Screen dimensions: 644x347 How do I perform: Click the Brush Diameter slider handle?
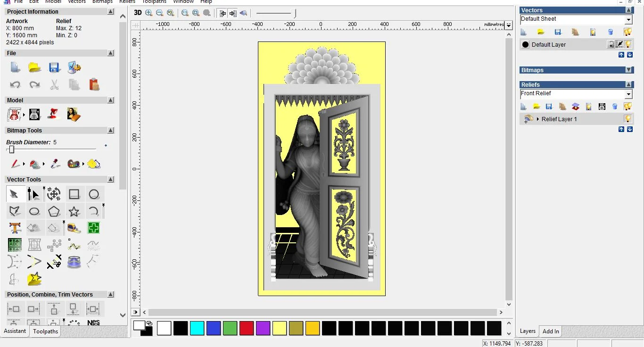pyautogui.click(x=12, y=149)
